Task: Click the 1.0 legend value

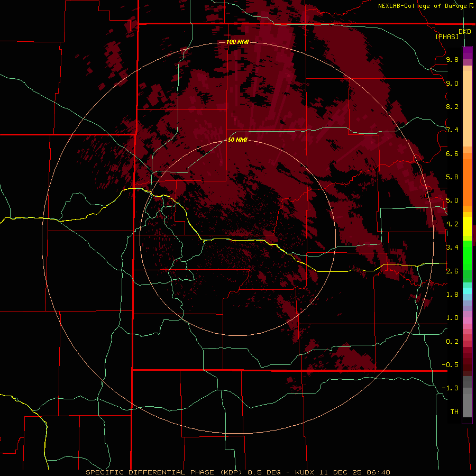Action: pyautogui.click(x=452, y=318)
